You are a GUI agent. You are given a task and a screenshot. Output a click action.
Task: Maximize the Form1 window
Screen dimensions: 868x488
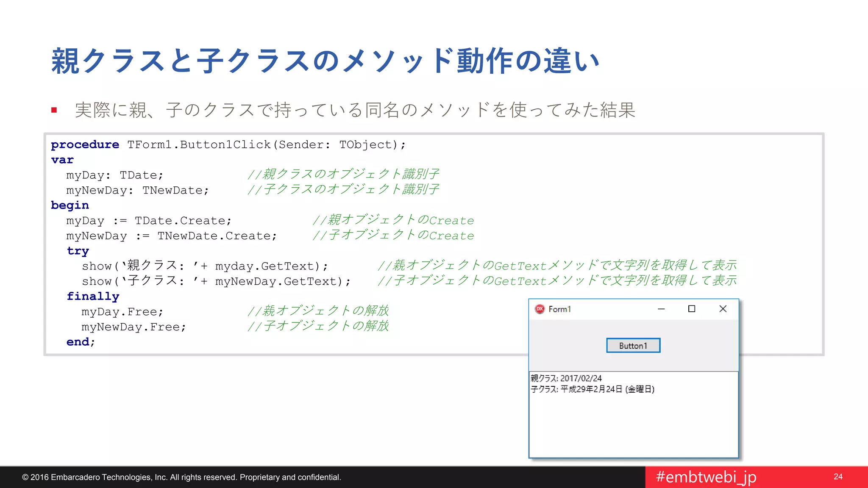[692, 309]
